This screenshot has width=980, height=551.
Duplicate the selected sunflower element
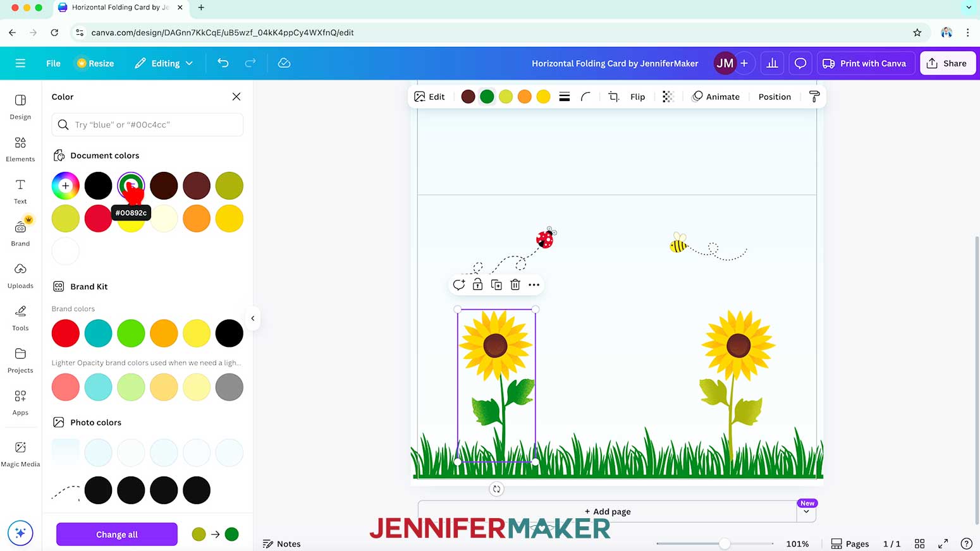496,285
